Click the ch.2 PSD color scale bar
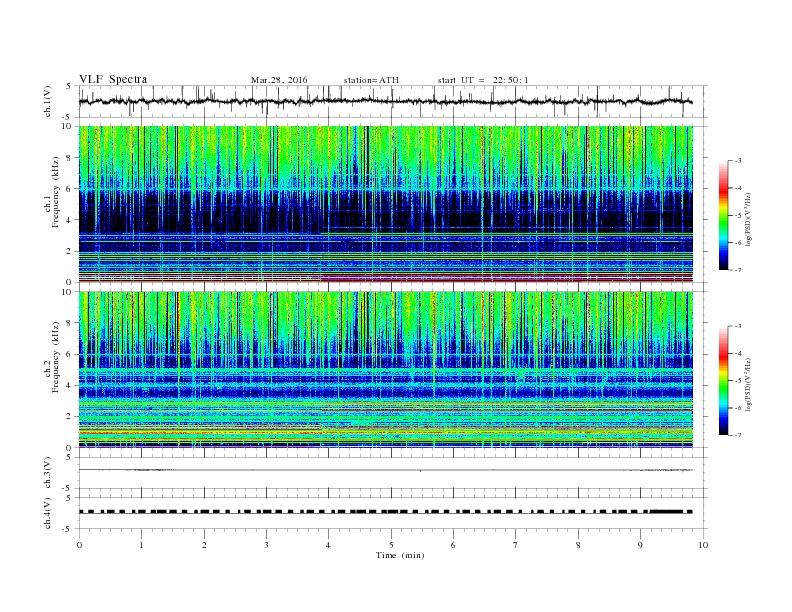The image size is (792, 612). click(x=724, y=381)
